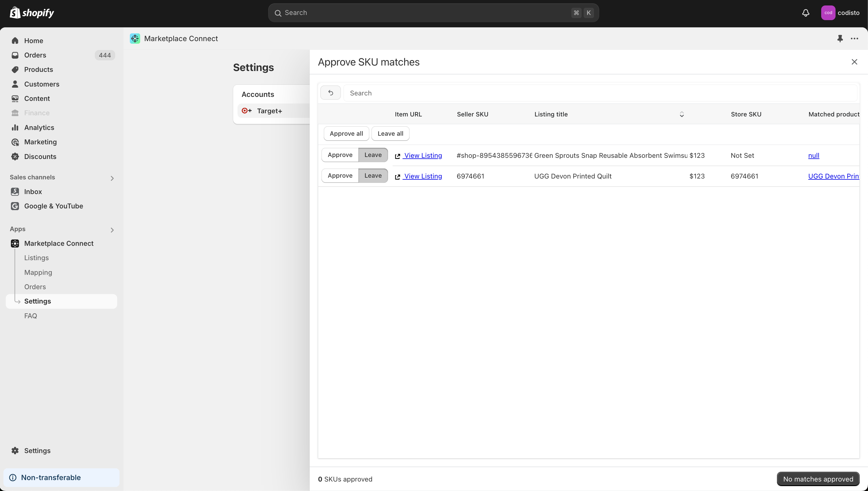The height and width of the screenshot is (491, 868).
Task: Select Approve for Green Sprouts row
Action: coord(340,155)
